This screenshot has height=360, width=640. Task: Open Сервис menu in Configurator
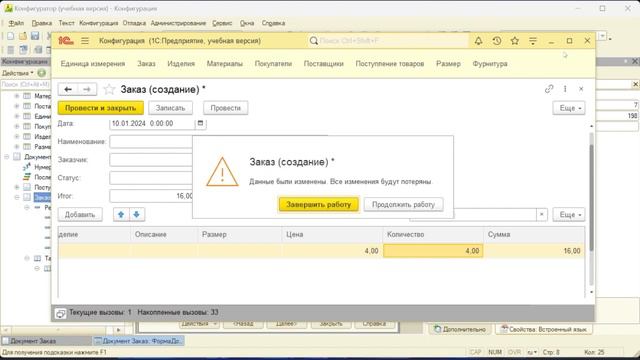[222, 23]
